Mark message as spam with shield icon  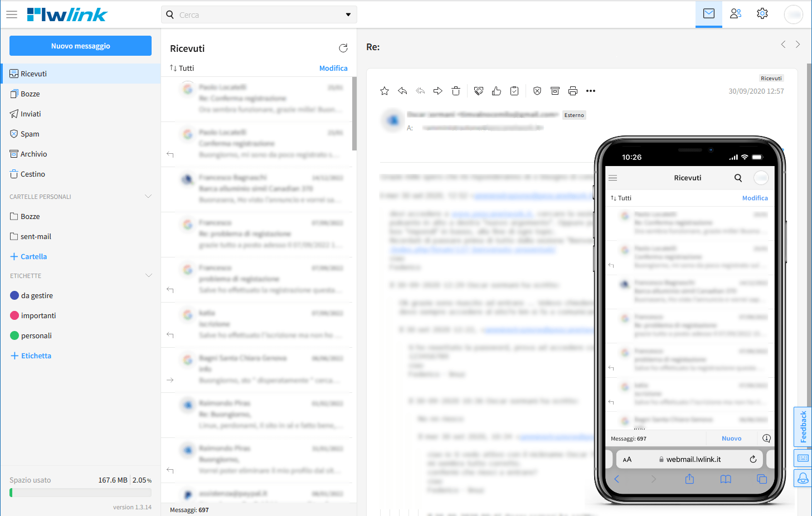point(537,91)
